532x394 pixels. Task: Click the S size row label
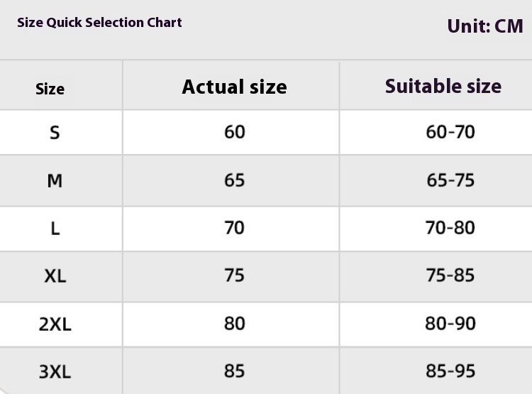pyautogui.click(x=55, y=132)
